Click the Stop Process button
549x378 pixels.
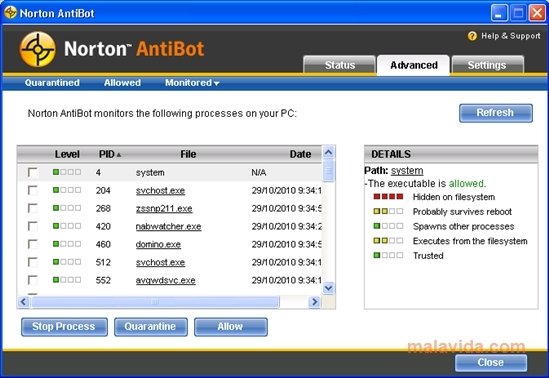click(64, 327)
